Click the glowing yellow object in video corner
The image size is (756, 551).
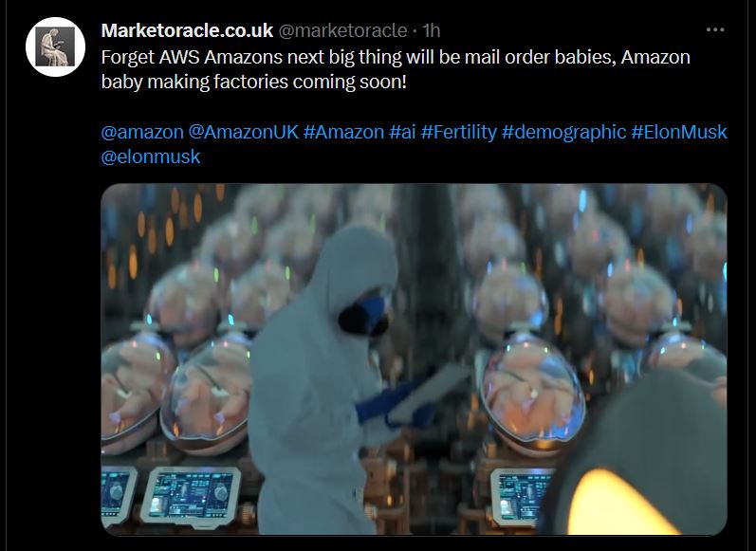pos(622,503)
